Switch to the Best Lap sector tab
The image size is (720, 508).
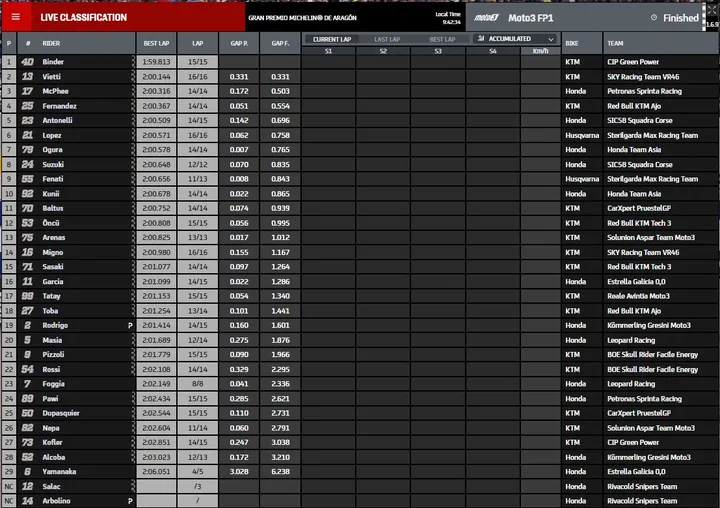pyautogui.click(x=442, y=40)
